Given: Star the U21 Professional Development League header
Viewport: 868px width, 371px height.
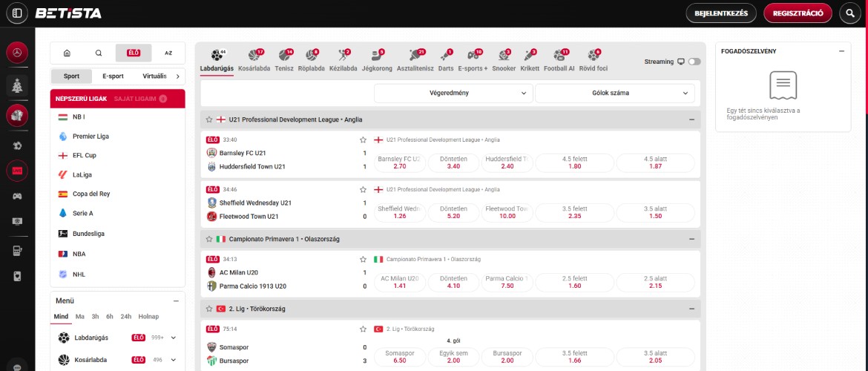Looking at the screenshot, I should point(209,119).
